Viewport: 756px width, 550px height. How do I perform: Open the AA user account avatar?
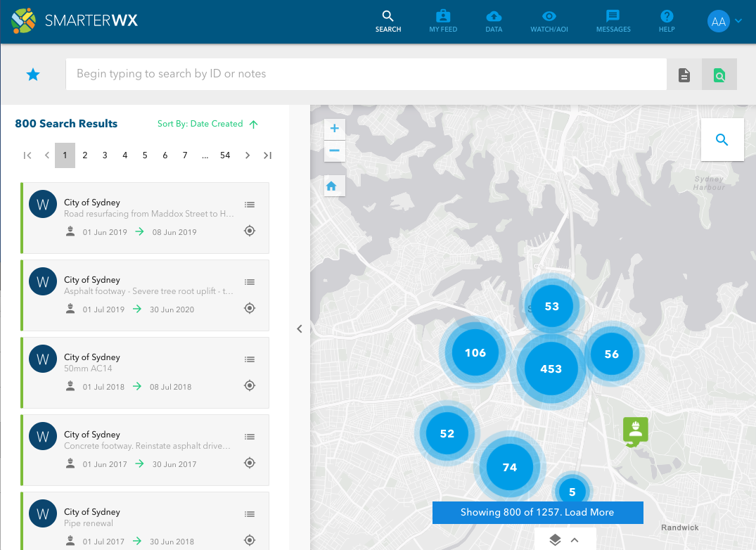(719, 21)
